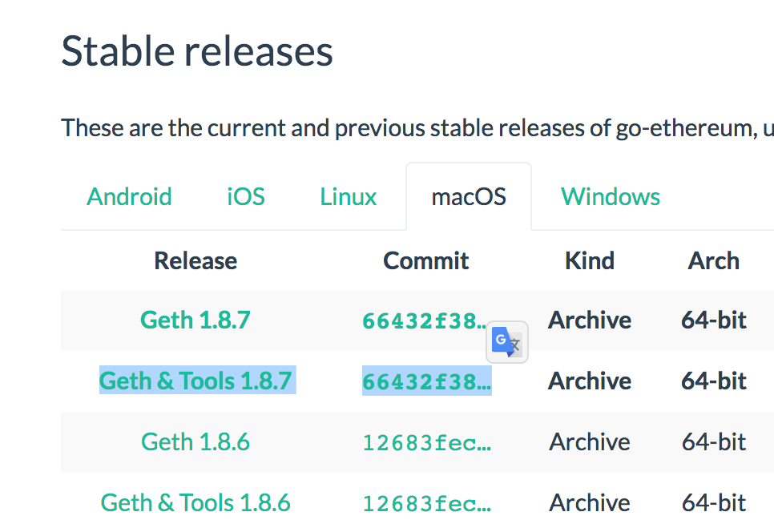Click the Release column header
This screenshot has height=532, width=774.
(x=196, y=260)
